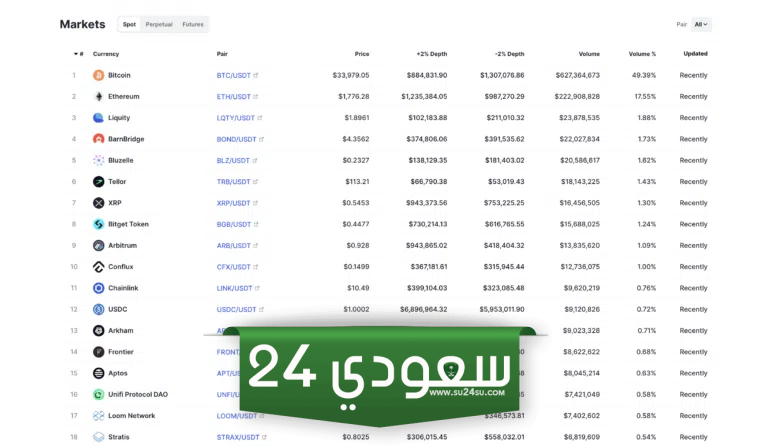Open the LQTY/USDT pair link

coord(236,118)
